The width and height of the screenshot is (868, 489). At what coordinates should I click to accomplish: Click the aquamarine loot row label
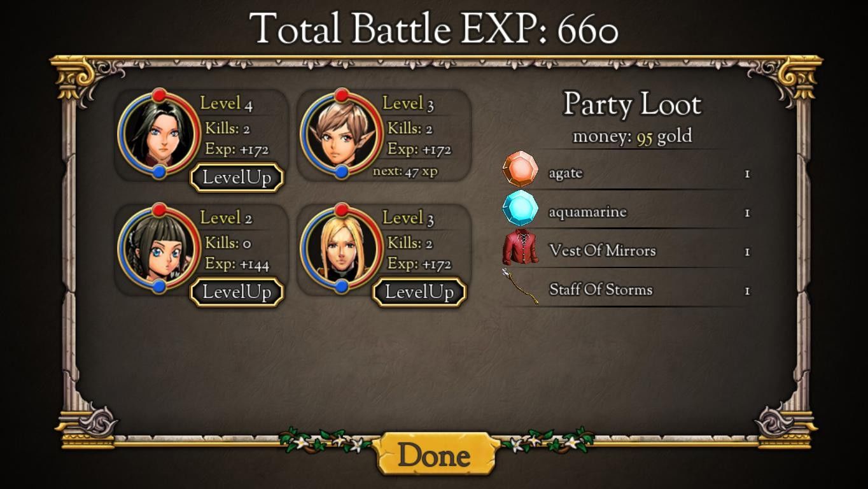587,212
